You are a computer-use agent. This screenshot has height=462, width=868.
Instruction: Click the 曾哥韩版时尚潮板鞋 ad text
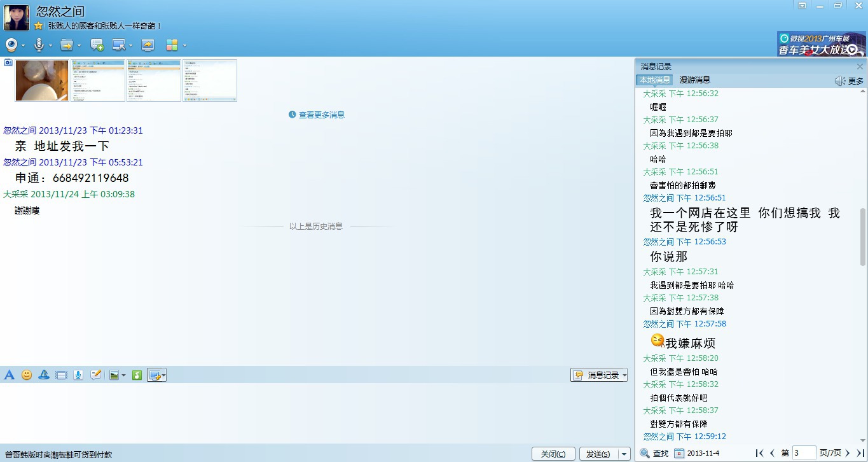click(59, 455)
